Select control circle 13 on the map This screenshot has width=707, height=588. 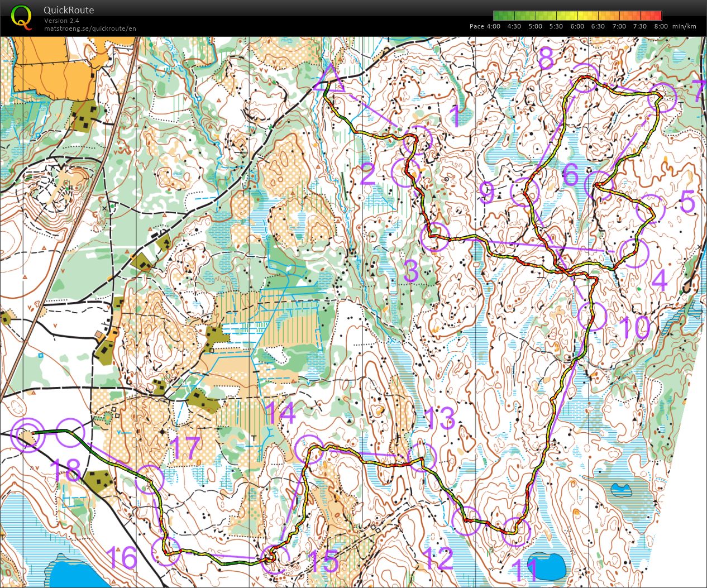422,457
